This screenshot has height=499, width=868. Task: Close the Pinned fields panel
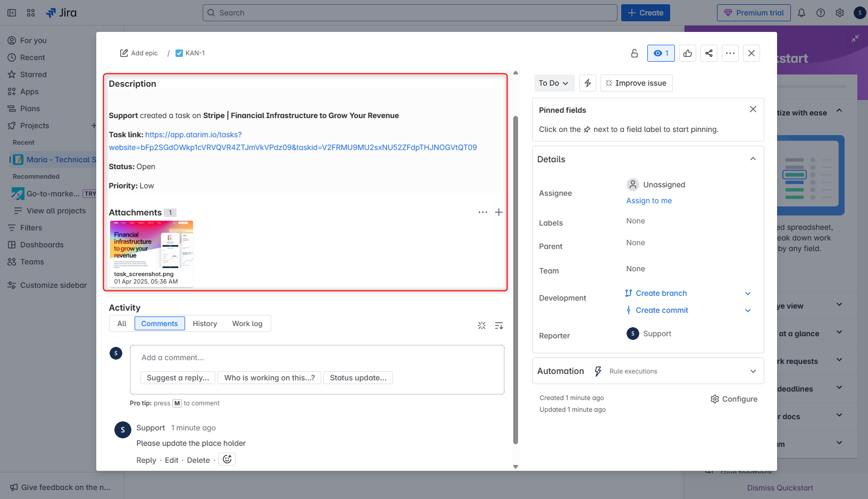coord(753,109)
